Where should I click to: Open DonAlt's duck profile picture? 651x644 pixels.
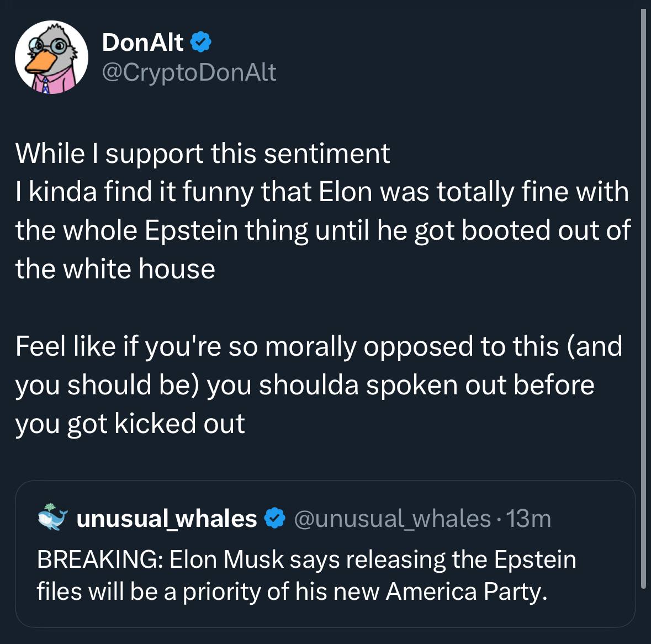[51, 57]
